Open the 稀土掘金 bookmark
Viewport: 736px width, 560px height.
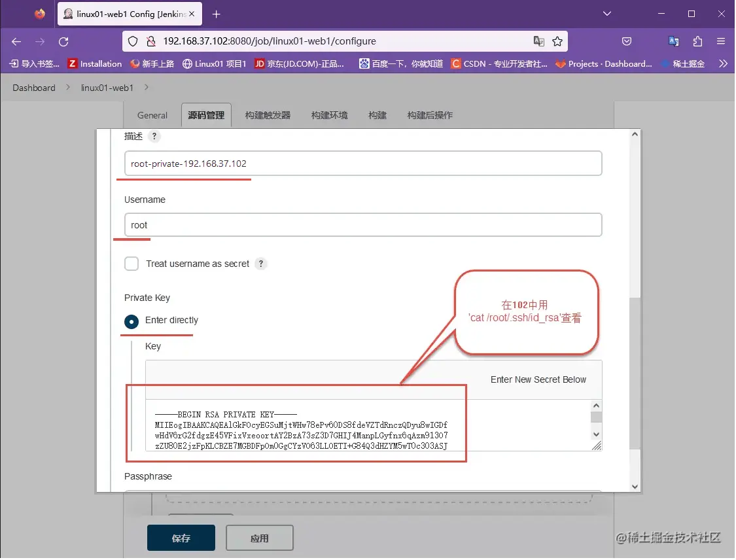pos(683,64)
